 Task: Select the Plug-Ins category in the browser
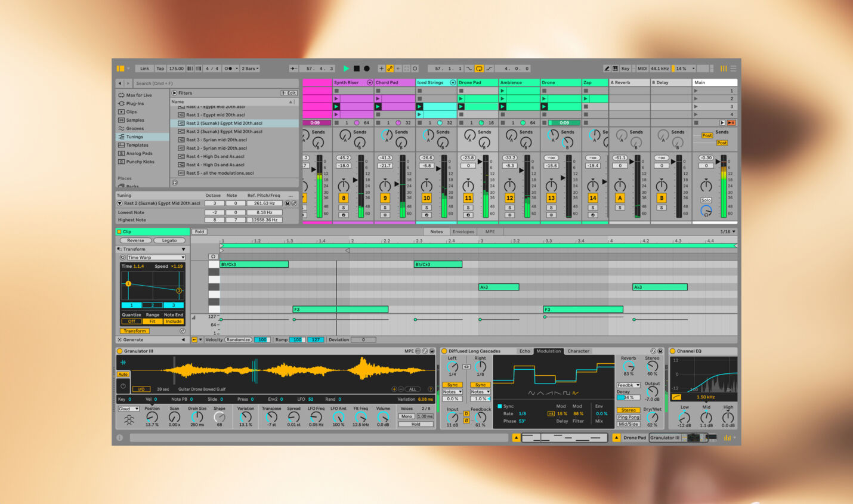click(135, 103)
